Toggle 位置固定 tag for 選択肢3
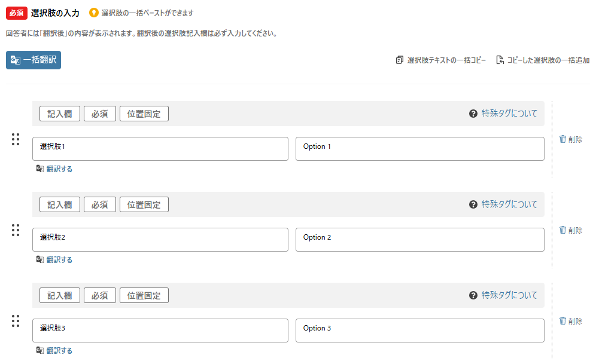 click(144, 295)
